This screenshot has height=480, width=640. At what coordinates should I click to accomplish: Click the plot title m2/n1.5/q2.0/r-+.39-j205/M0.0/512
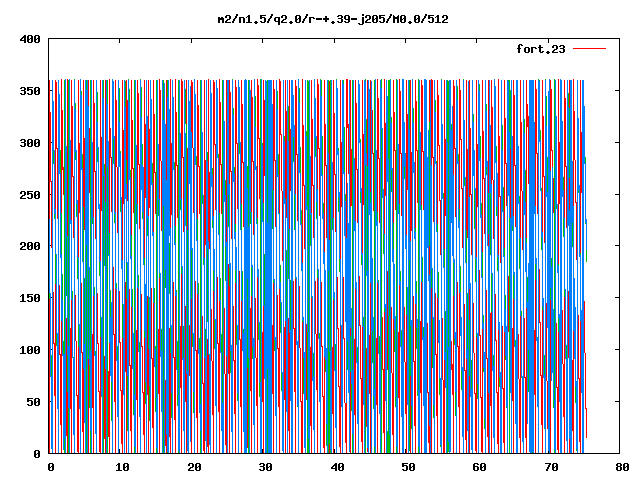point(333,19)
